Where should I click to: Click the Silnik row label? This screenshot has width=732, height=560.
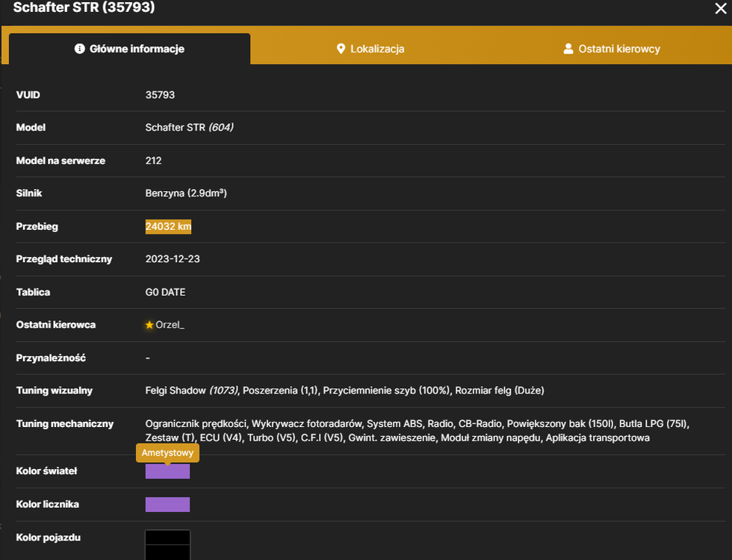point(29,193)
